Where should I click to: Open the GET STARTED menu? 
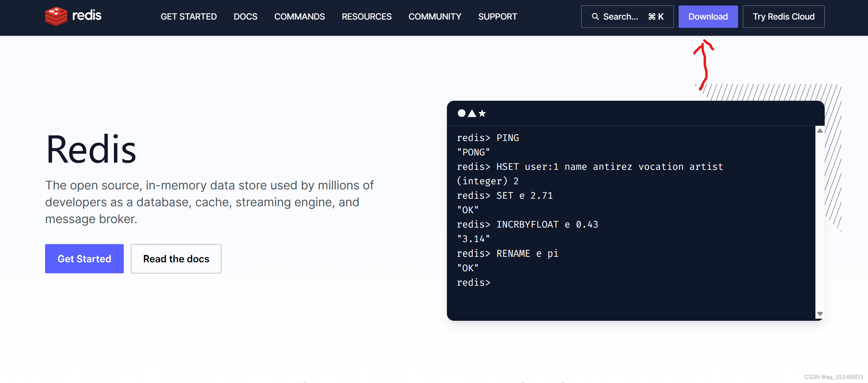pyautogui.click(x=188, y=17)
